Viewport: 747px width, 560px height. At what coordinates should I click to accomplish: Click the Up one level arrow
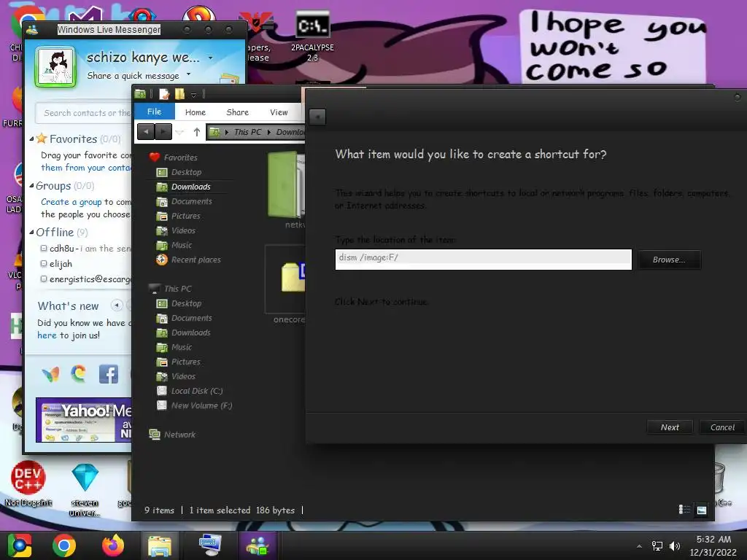pyautogui.click(x=197, y=132)
